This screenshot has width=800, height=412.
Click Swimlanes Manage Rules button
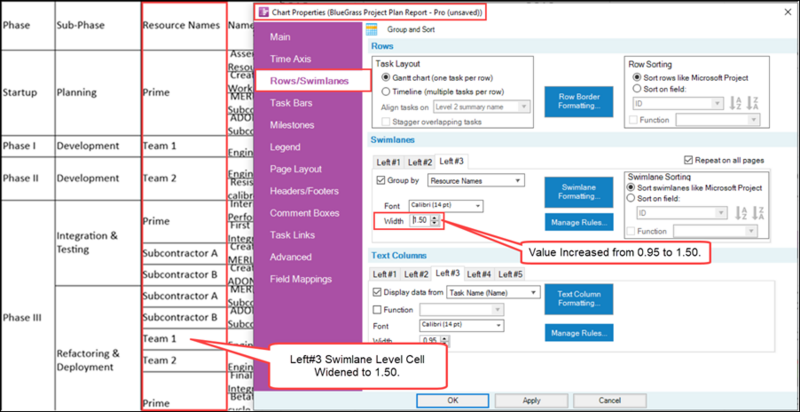[579, 222]
